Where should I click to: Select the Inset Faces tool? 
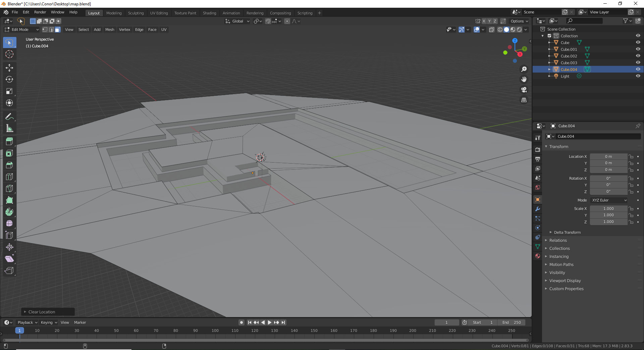coord(9,154)
